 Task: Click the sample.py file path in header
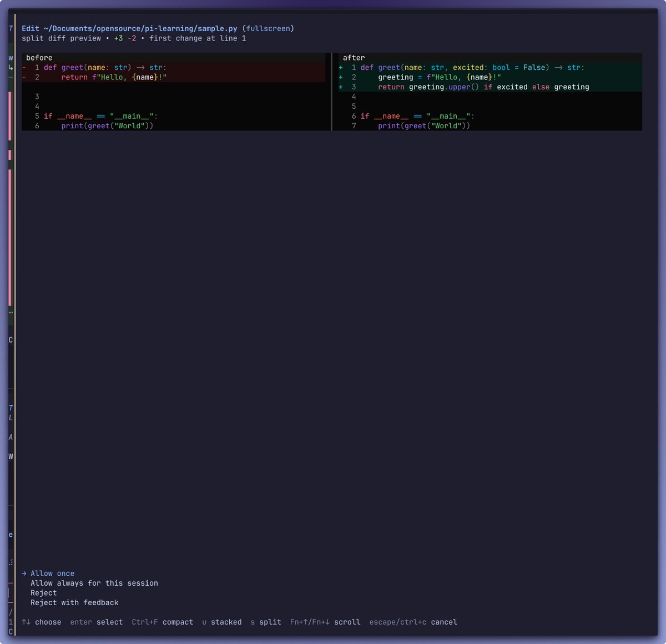click(x=140, y=28)
